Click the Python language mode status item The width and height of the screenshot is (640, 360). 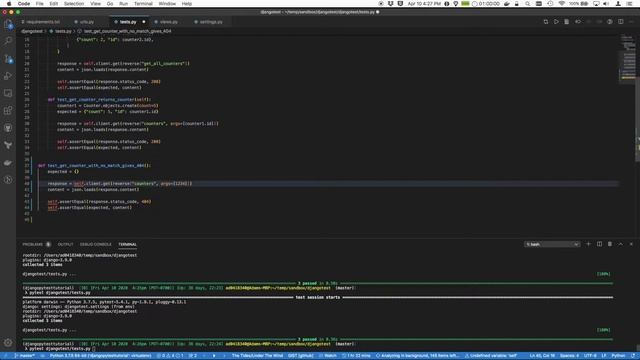(x=618, y=356)
